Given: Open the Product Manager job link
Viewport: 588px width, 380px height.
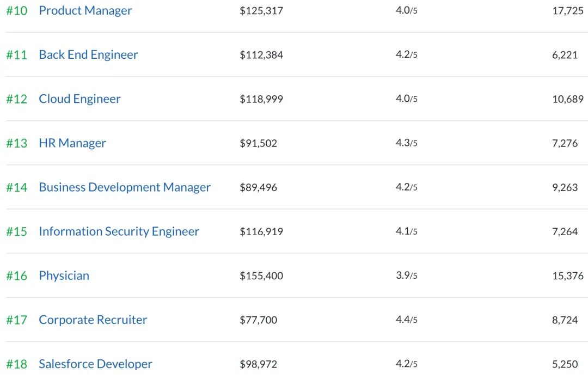Looking at the screenshot, I should click(x=85, y=10).
